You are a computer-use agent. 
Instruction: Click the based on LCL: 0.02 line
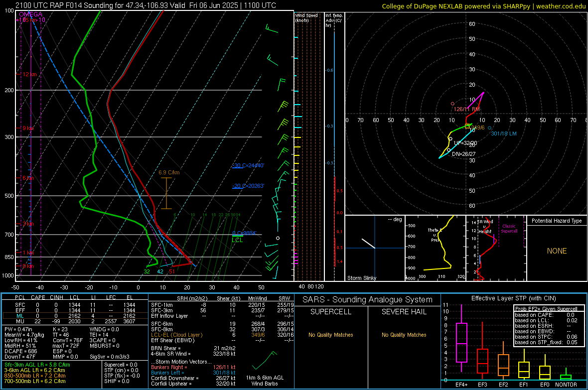tap(546, 320)
